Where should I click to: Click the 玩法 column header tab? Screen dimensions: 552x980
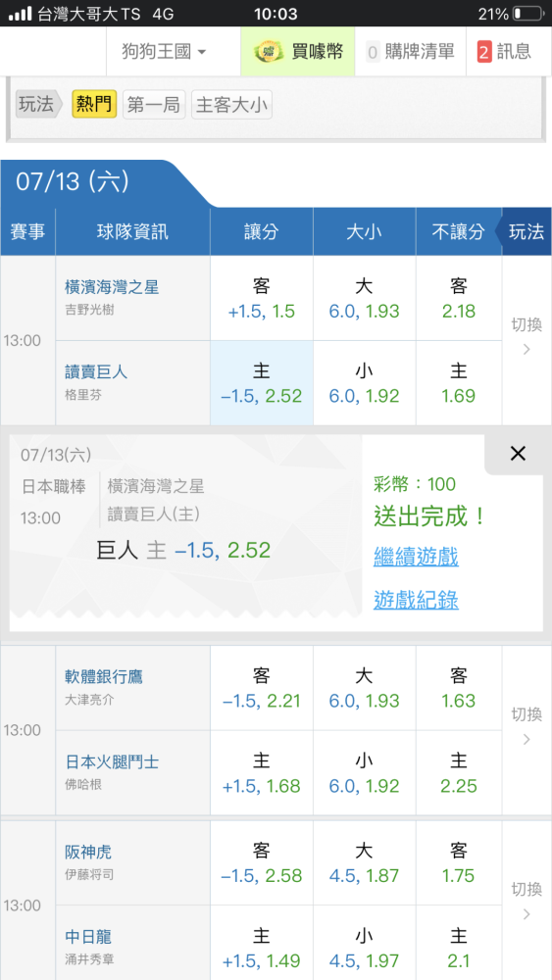[527, 232]
